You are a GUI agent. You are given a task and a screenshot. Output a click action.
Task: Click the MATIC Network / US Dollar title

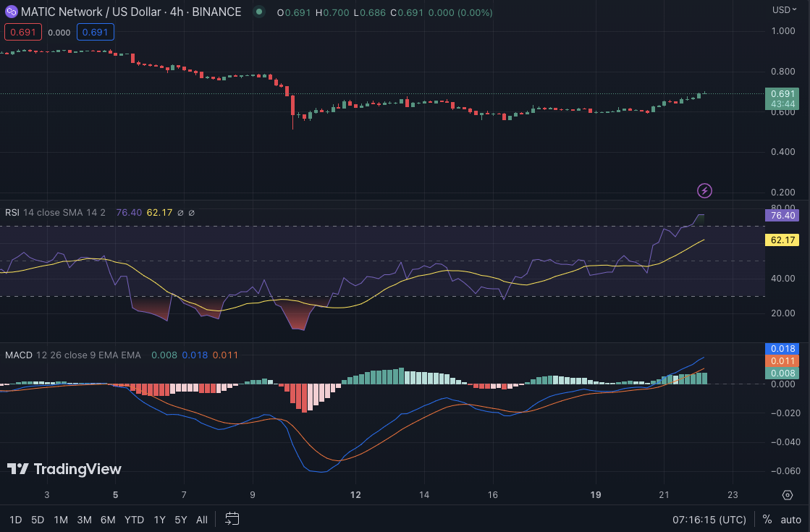91,12
